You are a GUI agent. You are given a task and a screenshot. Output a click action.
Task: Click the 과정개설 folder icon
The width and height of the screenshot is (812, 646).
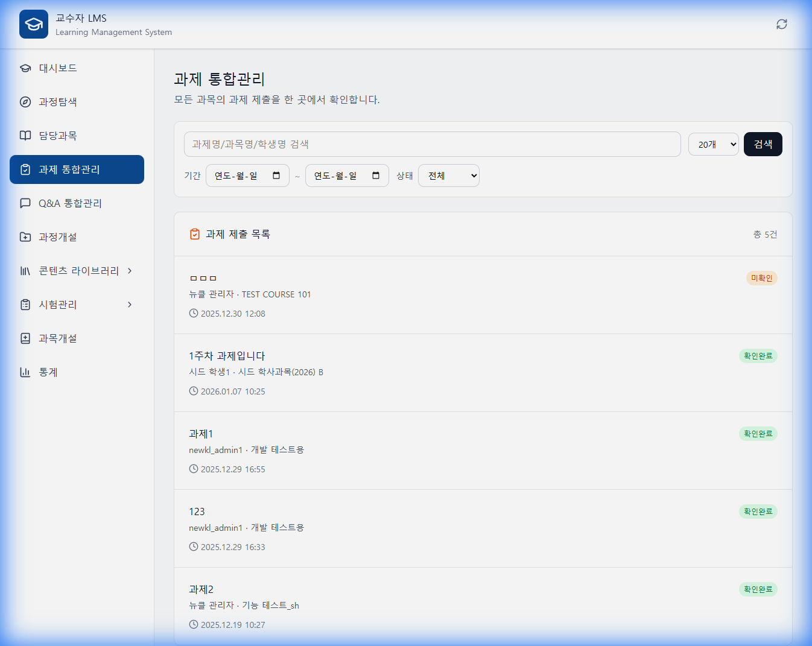pyautogui.click(x=25, y=237)
